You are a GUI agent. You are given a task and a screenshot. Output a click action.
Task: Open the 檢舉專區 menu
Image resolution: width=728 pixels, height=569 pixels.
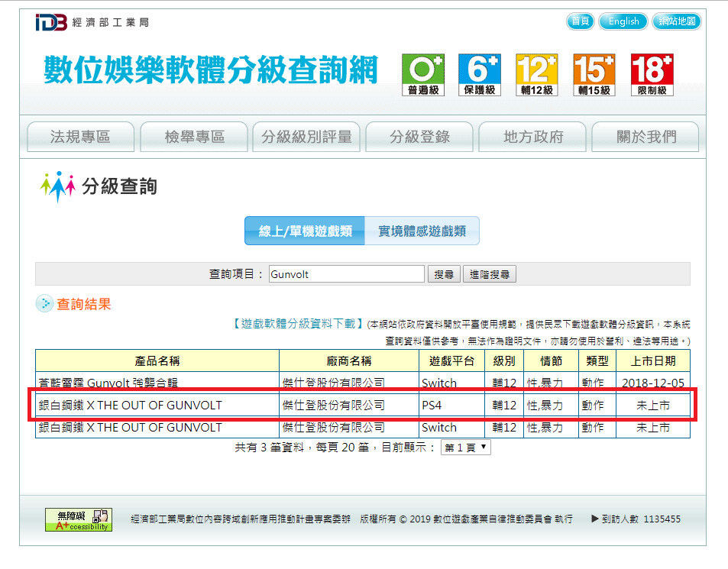click(194, 137)
